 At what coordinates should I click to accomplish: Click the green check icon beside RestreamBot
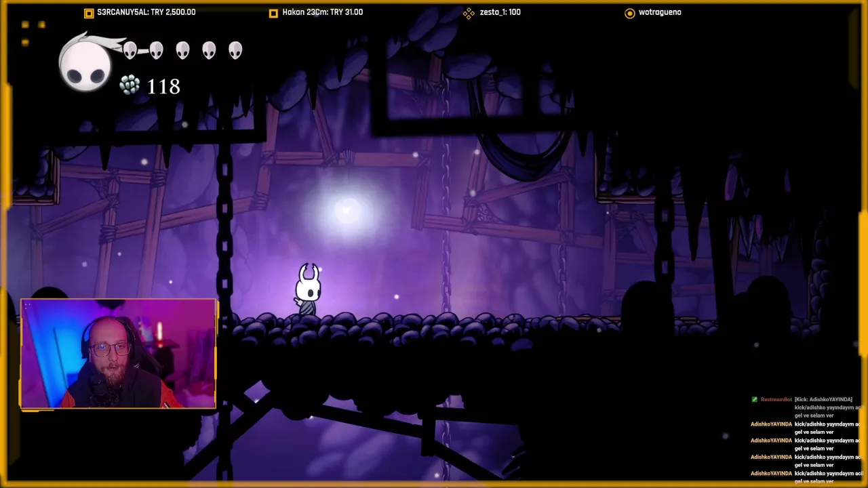pyautogui.click(x=755, y=399)
